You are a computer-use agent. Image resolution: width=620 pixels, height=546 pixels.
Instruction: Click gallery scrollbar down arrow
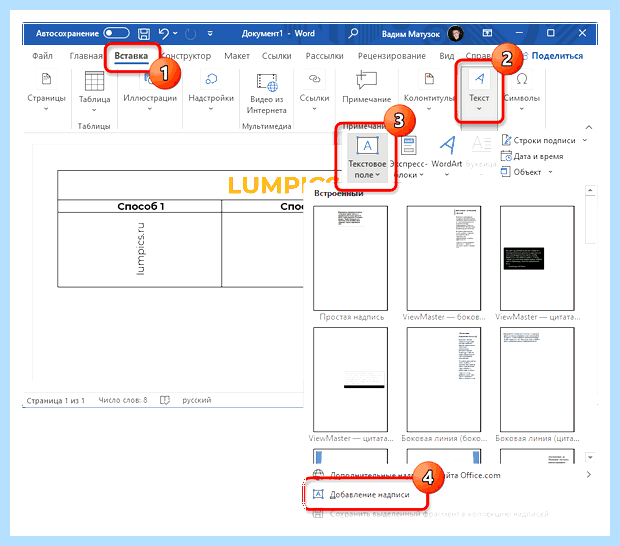point(590,457)
